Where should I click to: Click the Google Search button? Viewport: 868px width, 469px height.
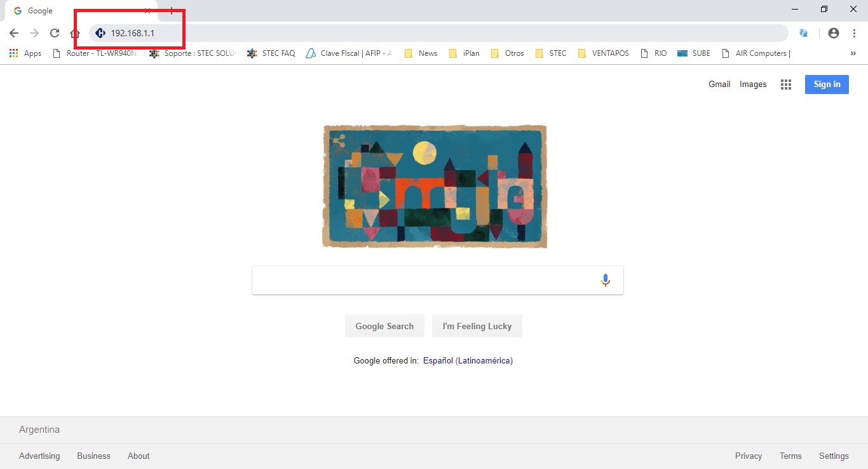(x=384, y=326)
